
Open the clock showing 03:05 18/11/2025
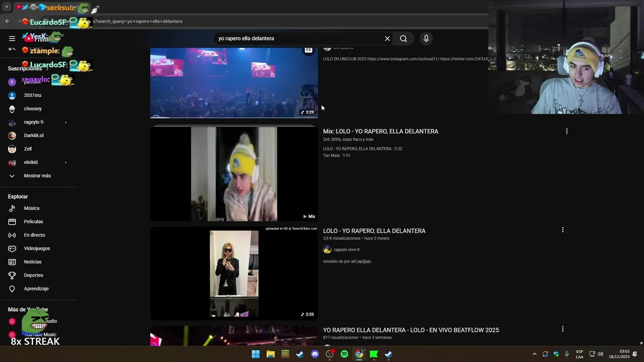(x=619, y=354)
